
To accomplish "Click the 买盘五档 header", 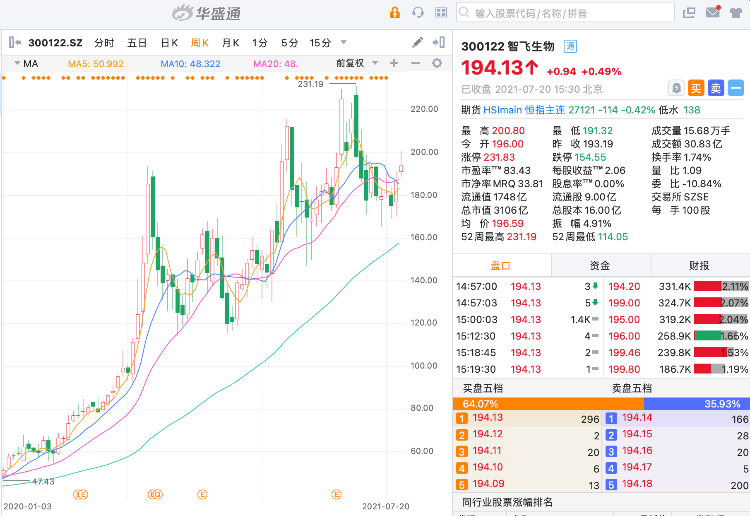I will (x=483, y=388).
